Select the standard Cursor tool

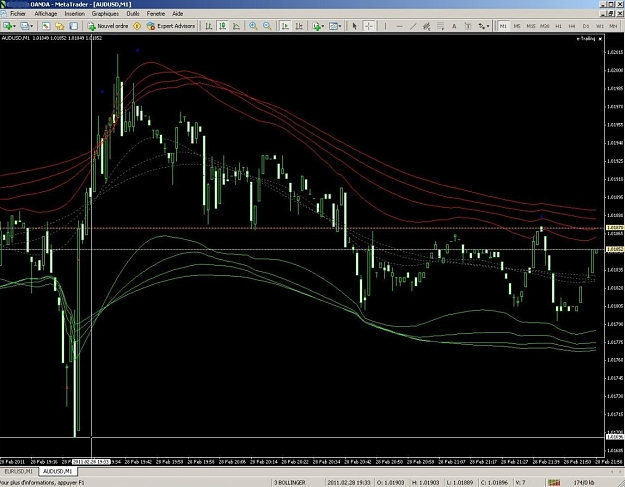coord(354,26)
